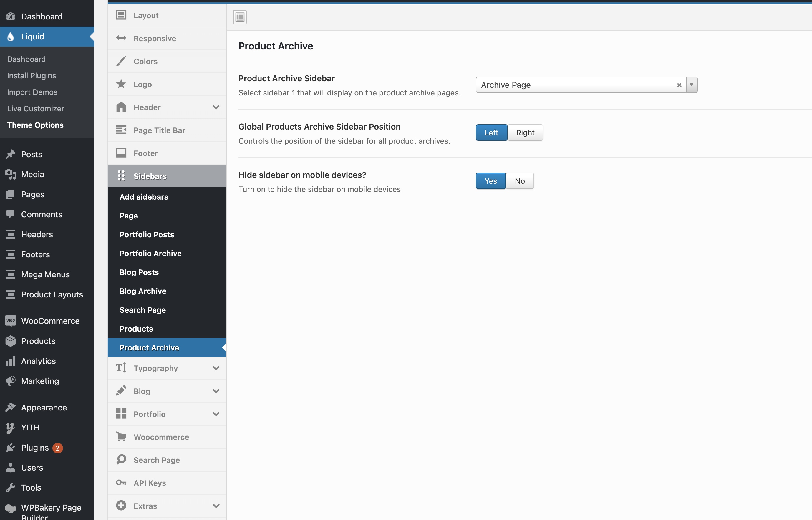Select the Colors brush icon
Viewport: 812px width, 520px height.
coord(122,61)
